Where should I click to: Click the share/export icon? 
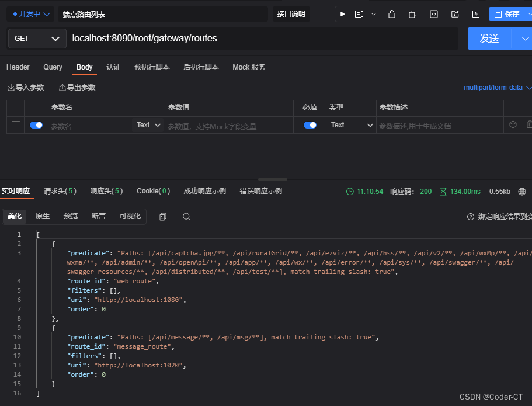pyautogui.click(x=455, y=14)
